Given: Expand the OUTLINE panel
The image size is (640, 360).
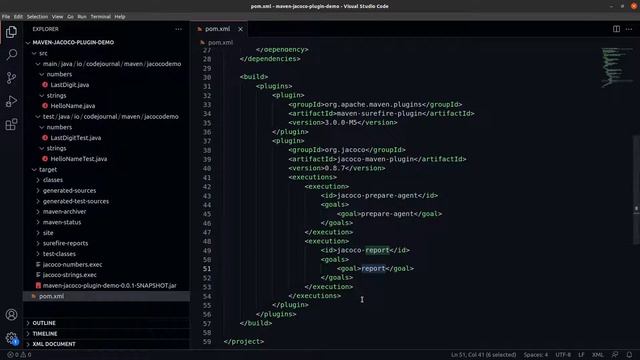Looking at the screenshot, I should [44, 323].
